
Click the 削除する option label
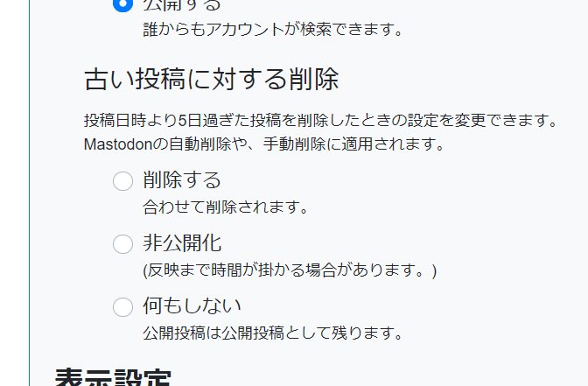click(x=182, y=180)
